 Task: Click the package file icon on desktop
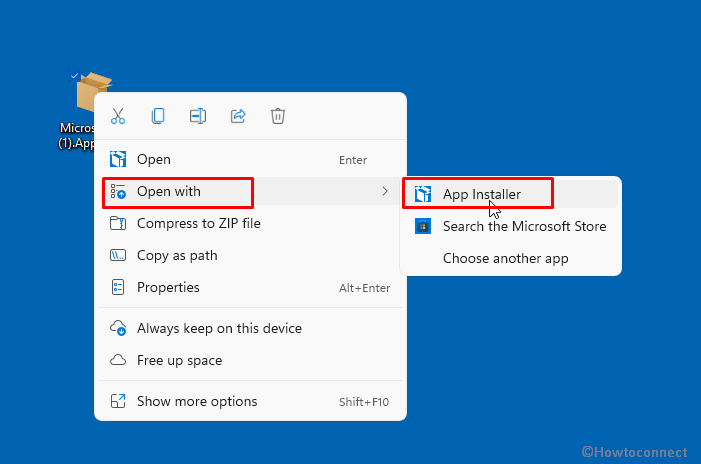click(x=88, y=92)
